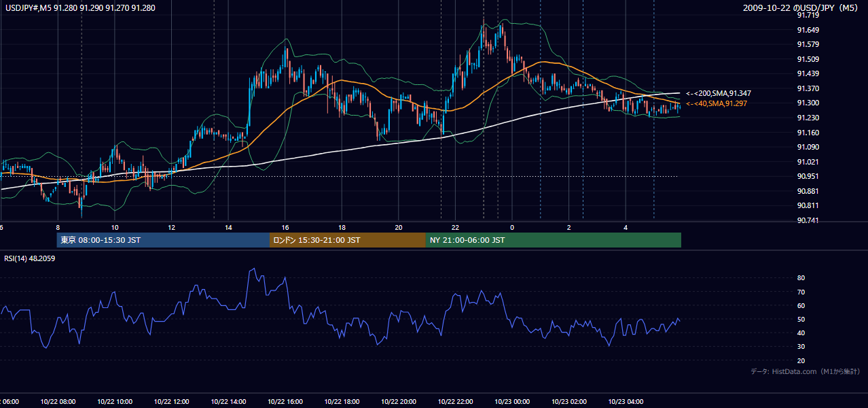Select the ロンドン 15:30-21:00 JST session bar
Viewport: 868px width, 408px height.
(348, 240)
